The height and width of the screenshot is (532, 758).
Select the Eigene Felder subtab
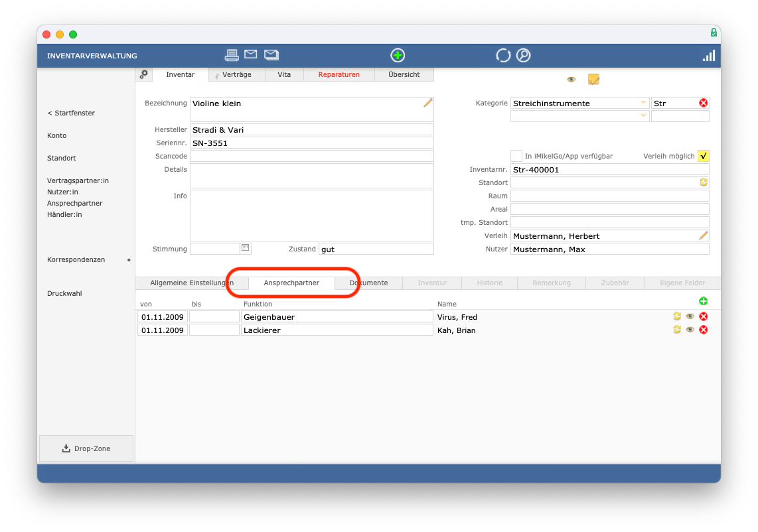pyautogui.click(x=682, y=283)
